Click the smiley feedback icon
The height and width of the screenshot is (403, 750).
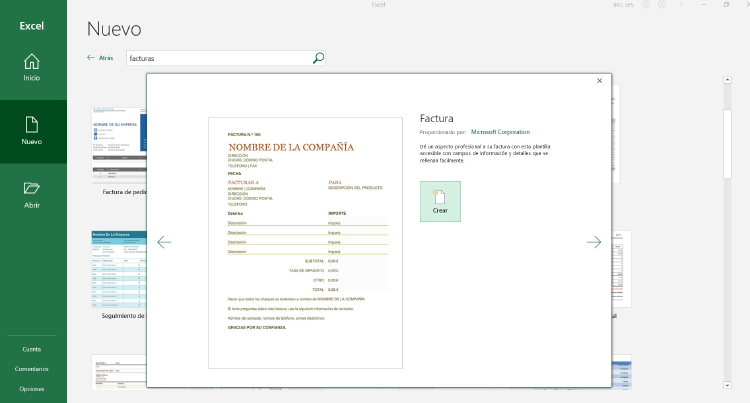[646, 5]
